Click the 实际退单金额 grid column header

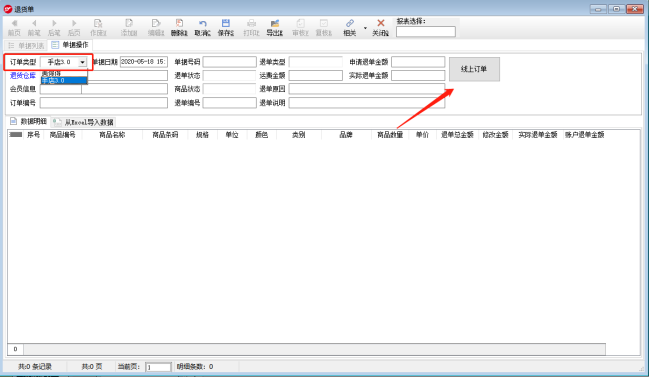(537, 135)
